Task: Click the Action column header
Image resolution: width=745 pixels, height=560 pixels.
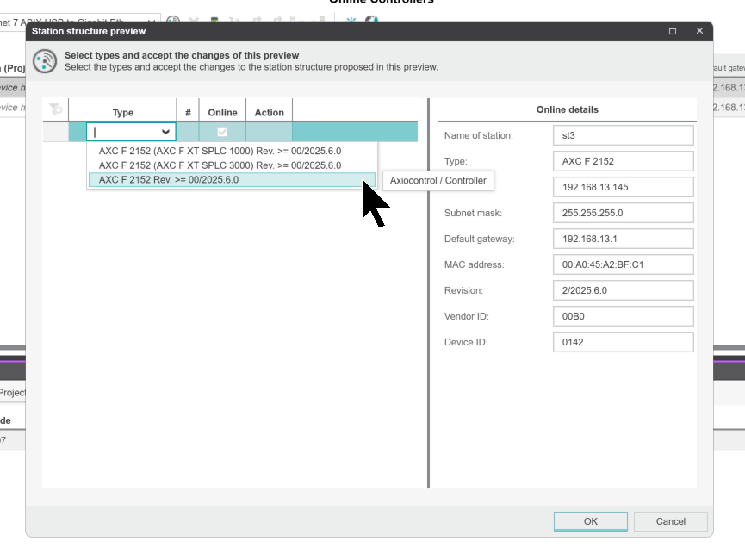Action: (x=269, y=112)
